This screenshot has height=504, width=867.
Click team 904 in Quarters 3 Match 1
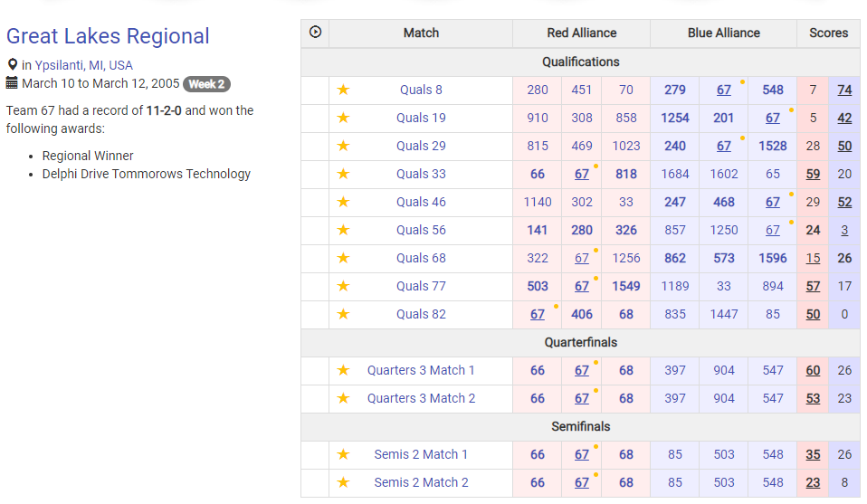click(724, 370)
